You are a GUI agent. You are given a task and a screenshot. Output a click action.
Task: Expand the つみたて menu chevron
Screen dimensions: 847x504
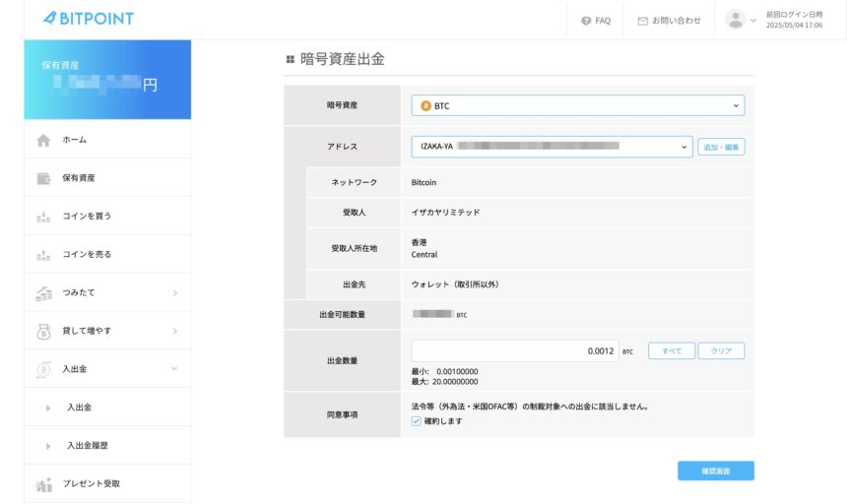tap(175, 293)
